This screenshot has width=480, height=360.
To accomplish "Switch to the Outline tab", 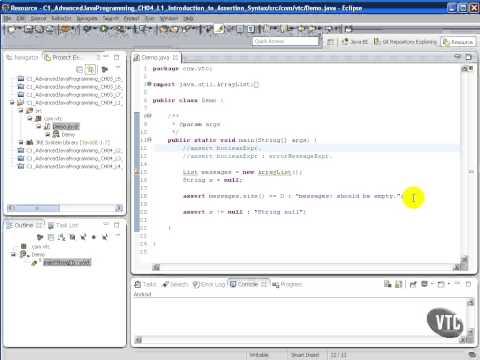I will 24,226.
